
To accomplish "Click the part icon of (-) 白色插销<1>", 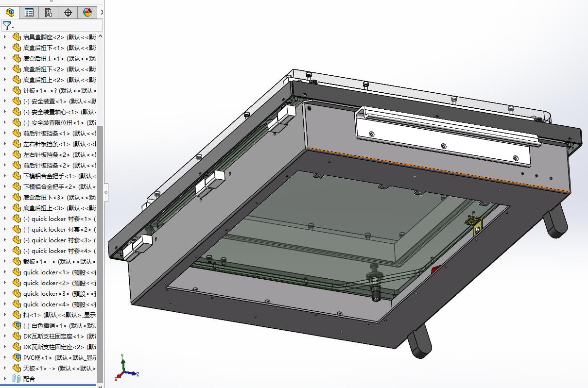I will tap(17, 325).
